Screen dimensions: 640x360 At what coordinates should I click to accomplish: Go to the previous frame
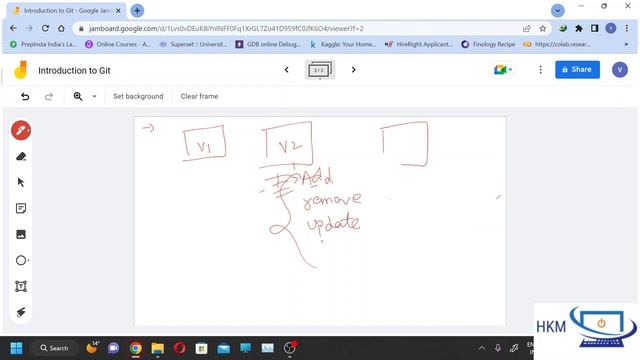click(287, 70)
